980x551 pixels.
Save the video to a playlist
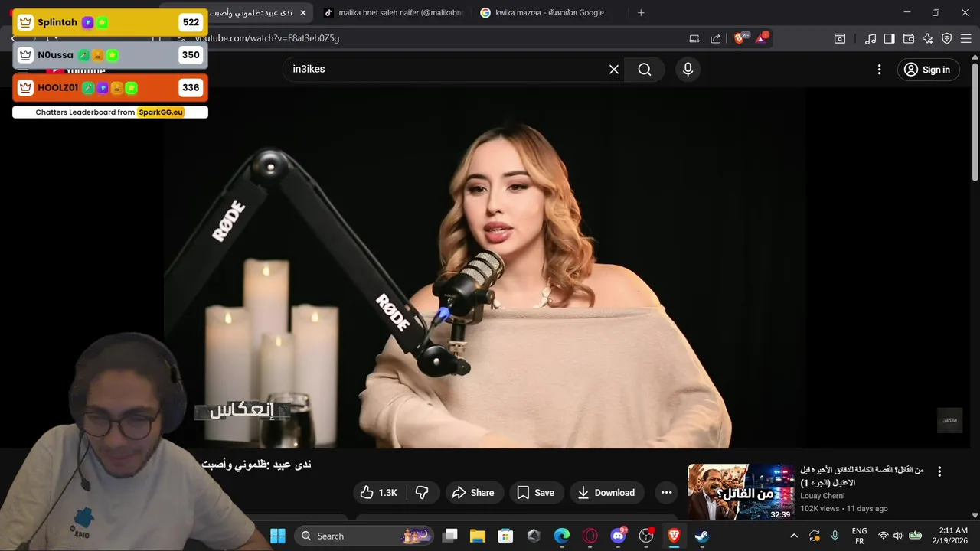pos(536,493)
